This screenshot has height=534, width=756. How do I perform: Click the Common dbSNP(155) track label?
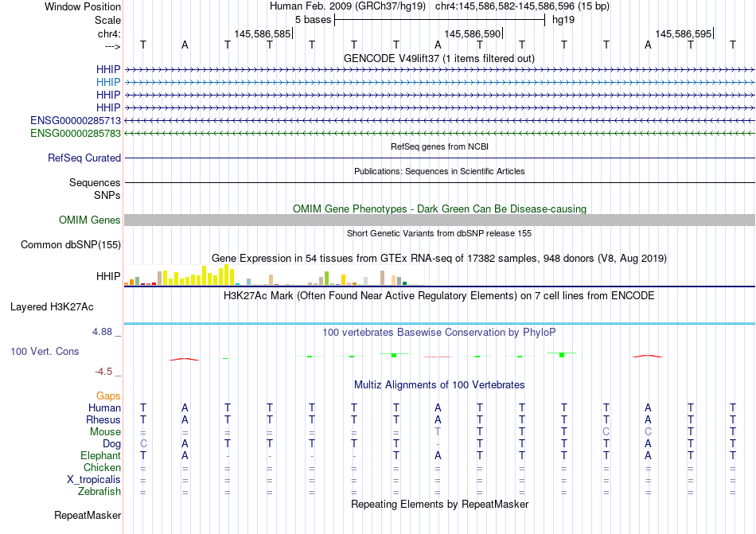(x=70, y=245)
